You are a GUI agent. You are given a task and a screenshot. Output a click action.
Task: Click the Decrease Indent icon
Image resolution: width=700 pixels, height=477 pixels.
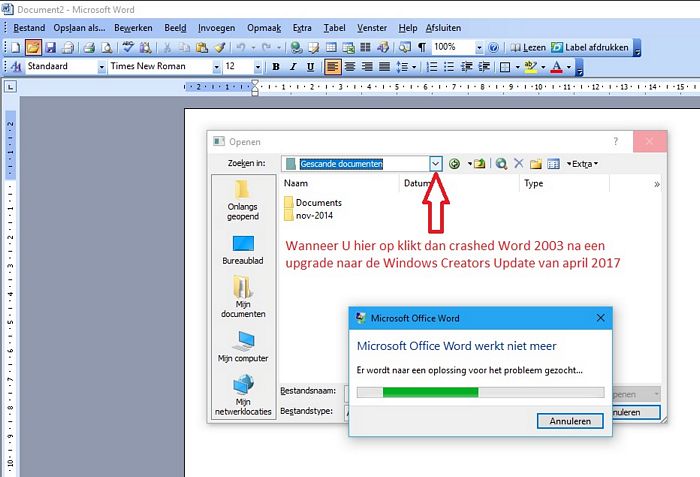[467, 67]
